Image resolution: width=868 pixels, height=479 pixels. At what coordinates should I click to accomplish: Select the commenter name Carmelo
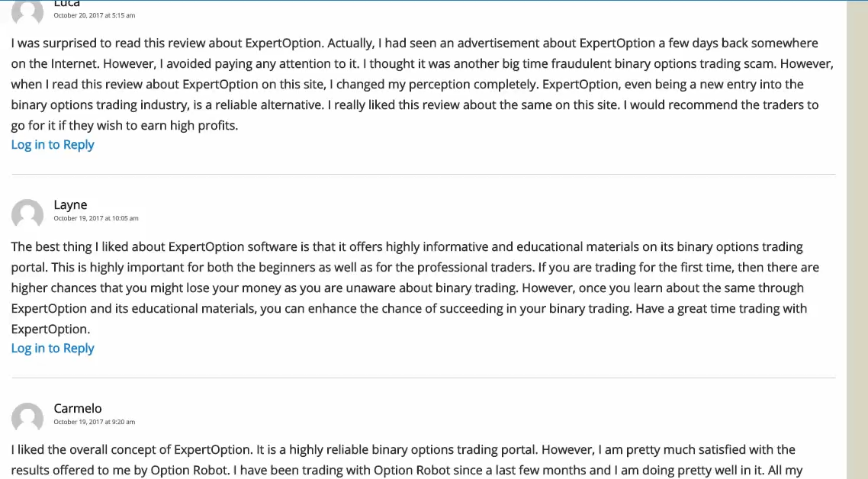[x=78, y=408]
